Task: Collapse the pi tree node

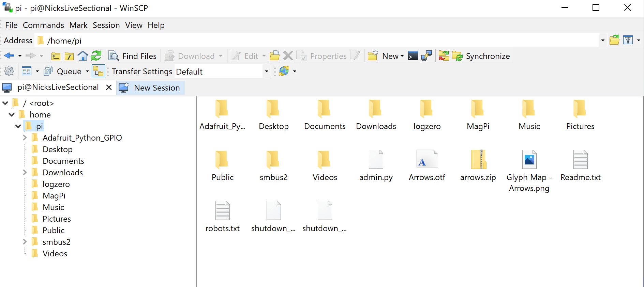Action: coord(18,126)
